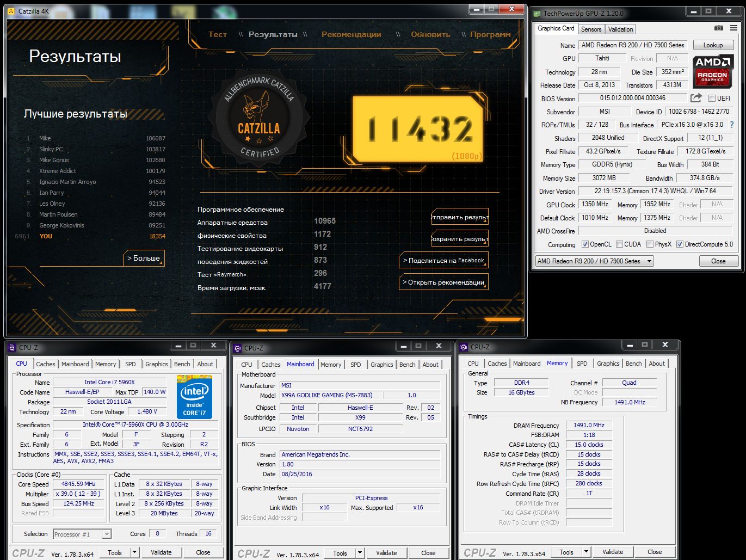The image size is (746, 560).
Task: Click Открыть рекомендации button
Action: 443,282
